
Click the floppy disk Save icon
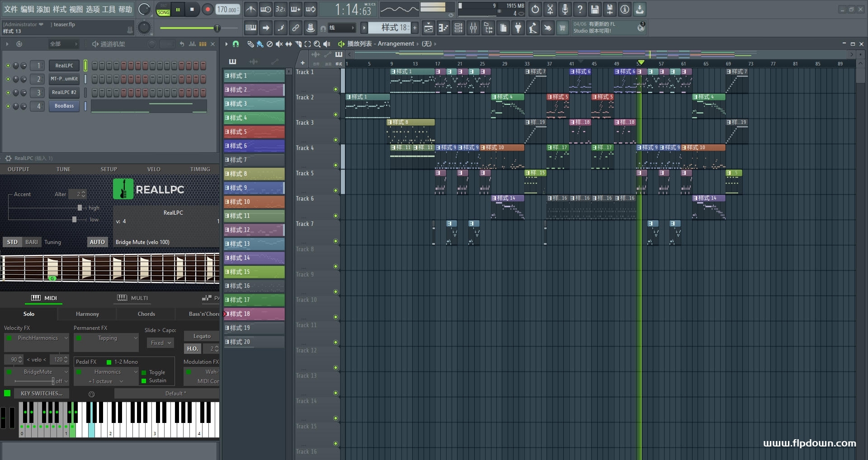coord(595,9)
